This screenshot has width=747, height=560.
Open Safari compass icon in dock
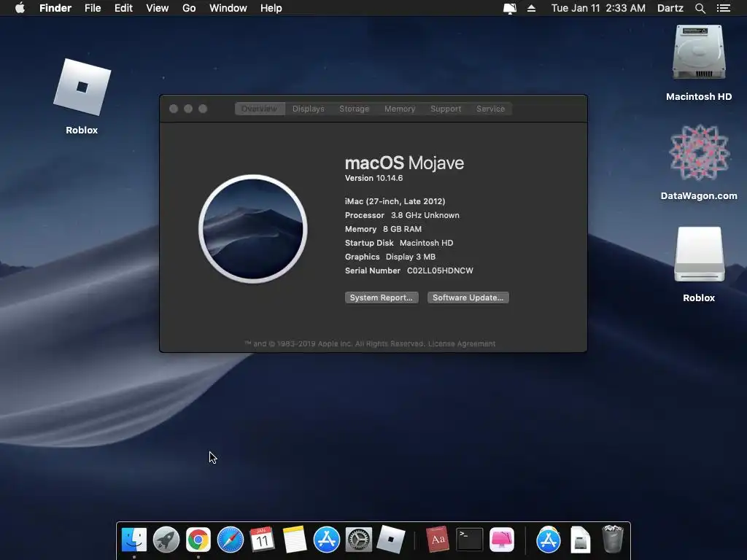coord(230,540)
